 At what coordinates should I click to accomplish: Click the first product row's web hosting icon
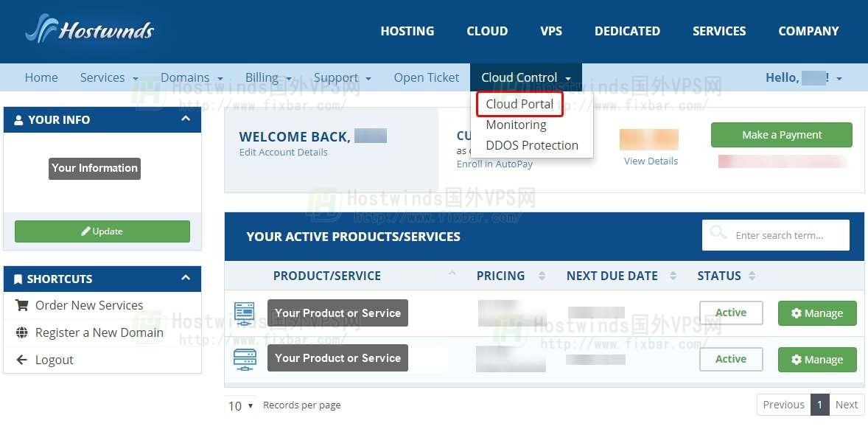coord(244,313)
